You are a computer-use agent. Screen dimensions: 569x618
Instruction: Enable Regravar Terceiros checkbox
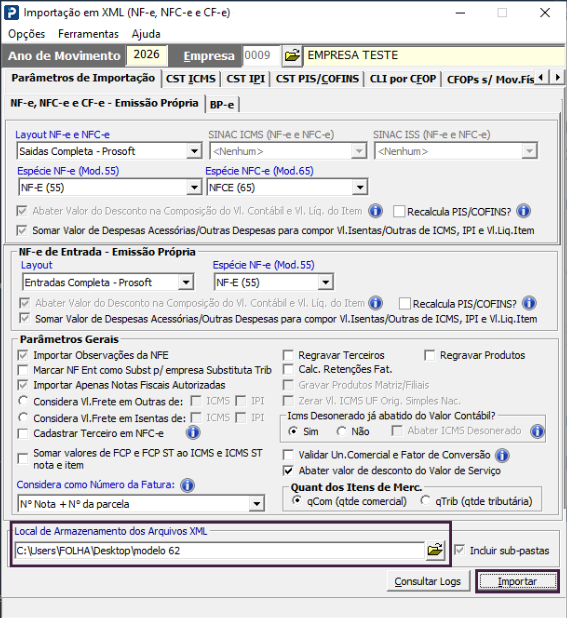pos(288,355)
